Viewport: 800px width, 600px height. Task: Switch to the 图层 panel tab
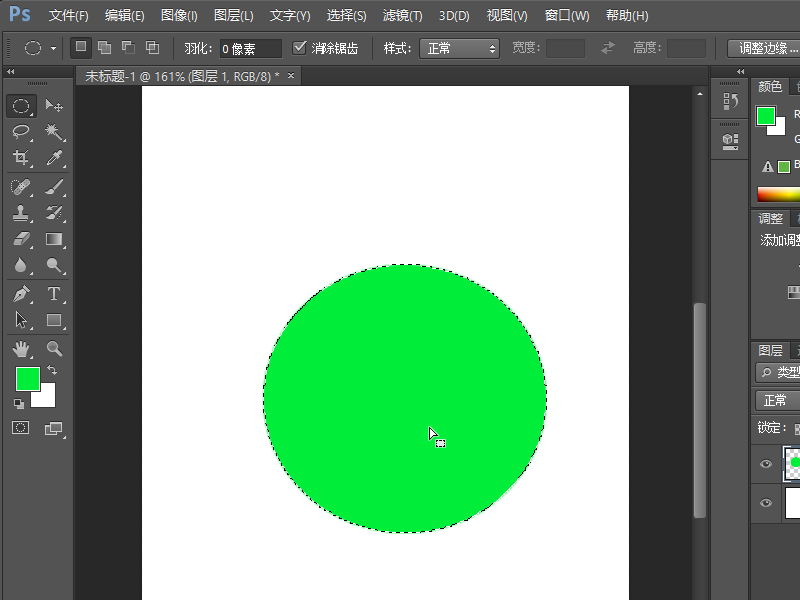click(x=770, y=351)
